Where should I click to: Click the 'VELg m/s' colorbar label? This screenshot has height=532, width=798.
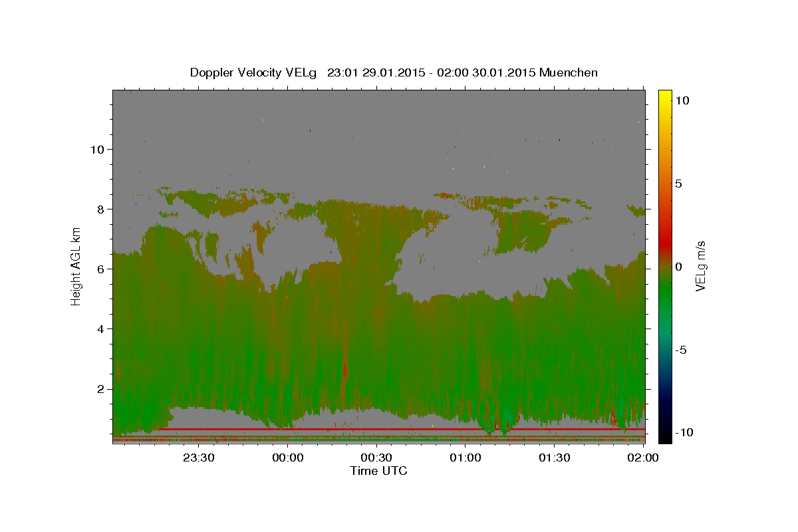coord(700,267)
